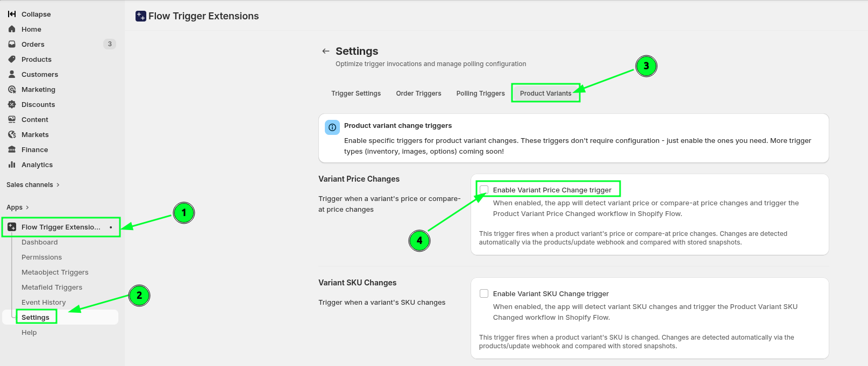Enable Variant SKU Change trigger checkbox

(x=484, y=293)
